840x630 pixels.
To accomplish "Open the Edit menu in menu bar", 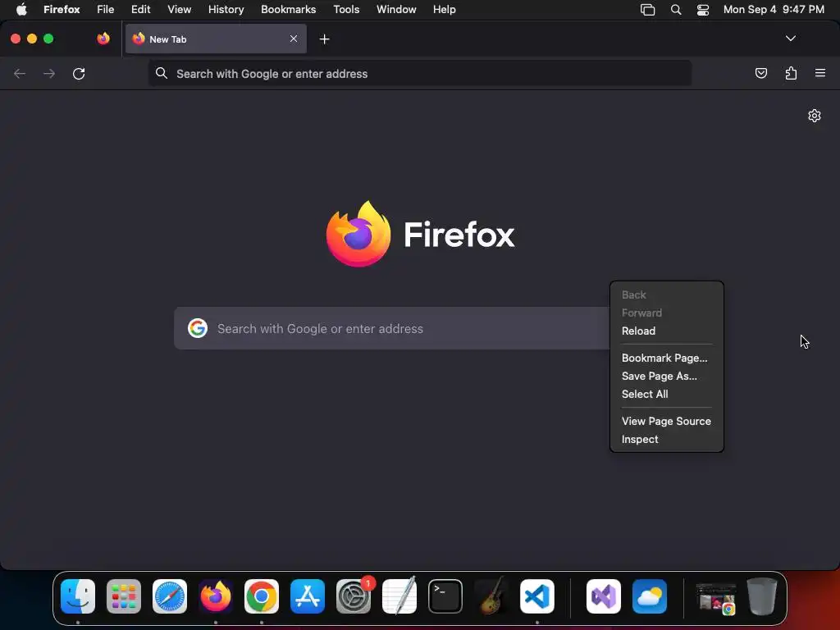I will coord(140,10).
